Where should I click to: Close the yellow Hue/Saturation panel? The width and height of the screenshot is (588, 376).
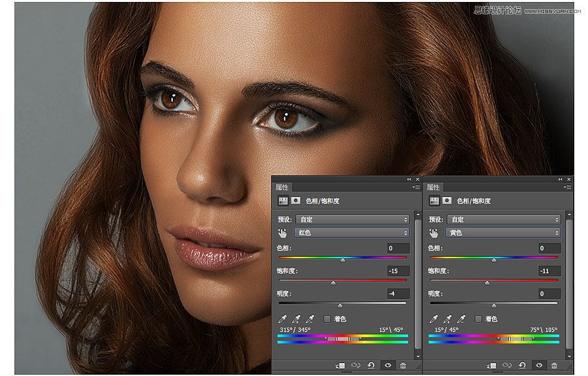[569, 179]
